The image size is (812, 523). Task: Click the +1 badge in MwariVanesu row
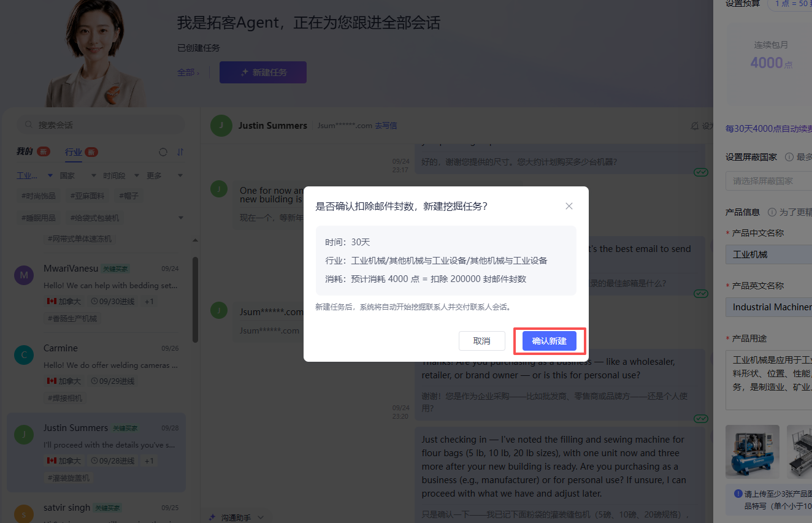click(149, 302)
